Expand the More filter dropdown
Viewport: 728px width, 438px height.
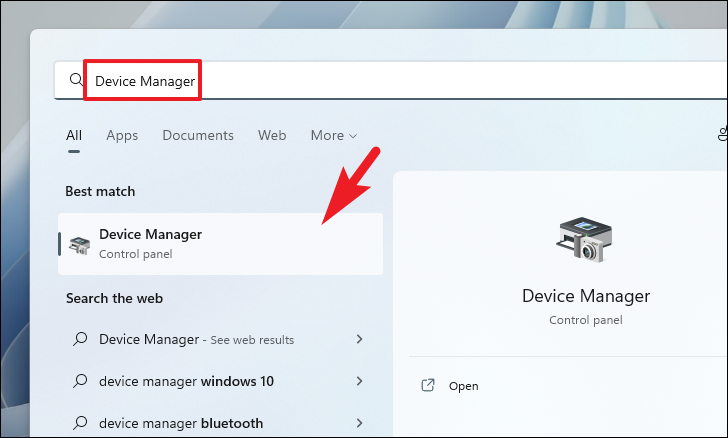point(333,135)
